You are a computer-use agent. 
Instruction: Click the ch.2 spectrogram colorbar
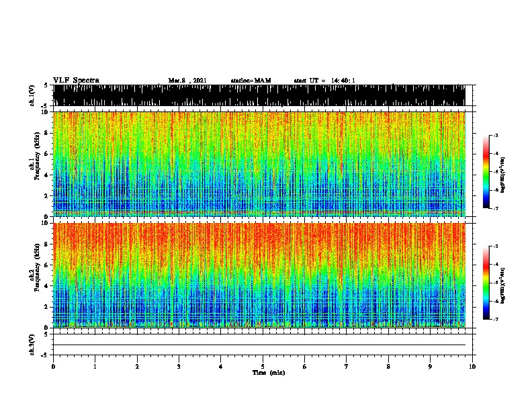tap(486, 283)
